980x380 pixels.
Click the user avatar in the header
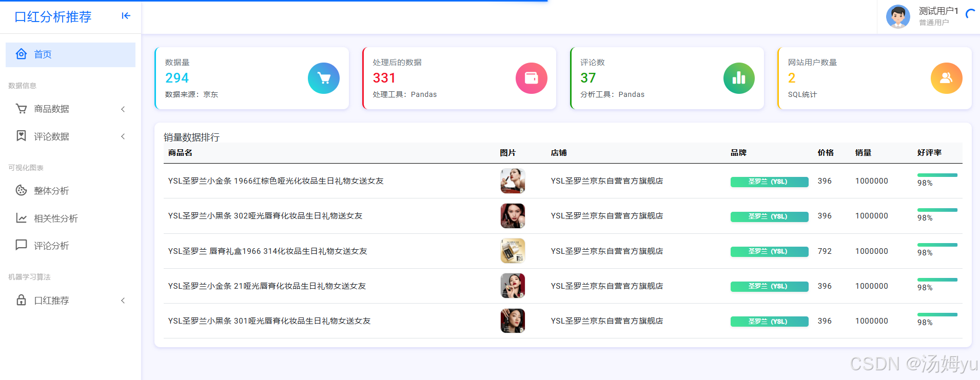click(898, 16)
